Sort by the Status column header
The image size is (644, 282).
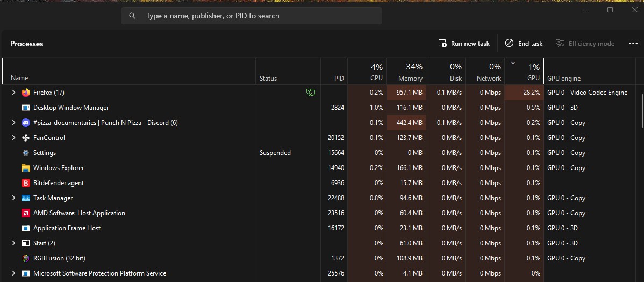pos(288,71)
